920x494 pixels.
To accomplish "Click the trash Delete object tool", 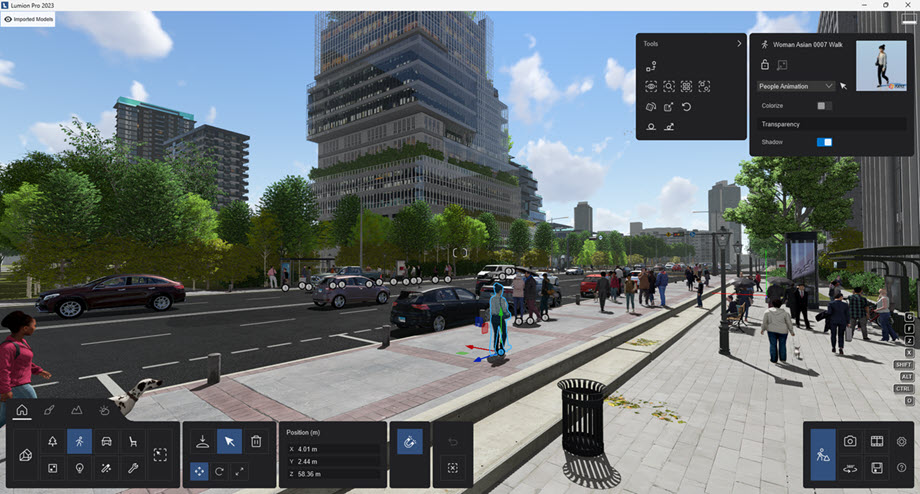I will [x=256, y=441].
